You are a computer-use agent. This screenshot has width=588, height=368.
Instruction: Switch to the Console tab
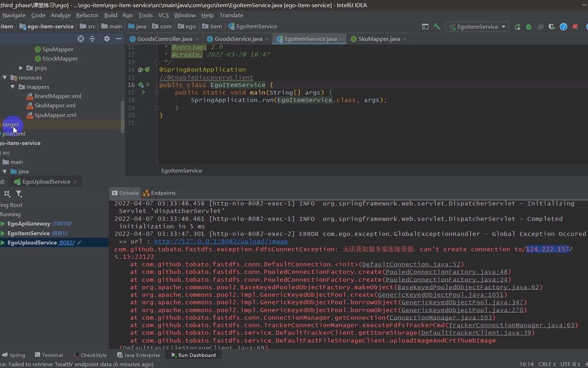point(125,193)
